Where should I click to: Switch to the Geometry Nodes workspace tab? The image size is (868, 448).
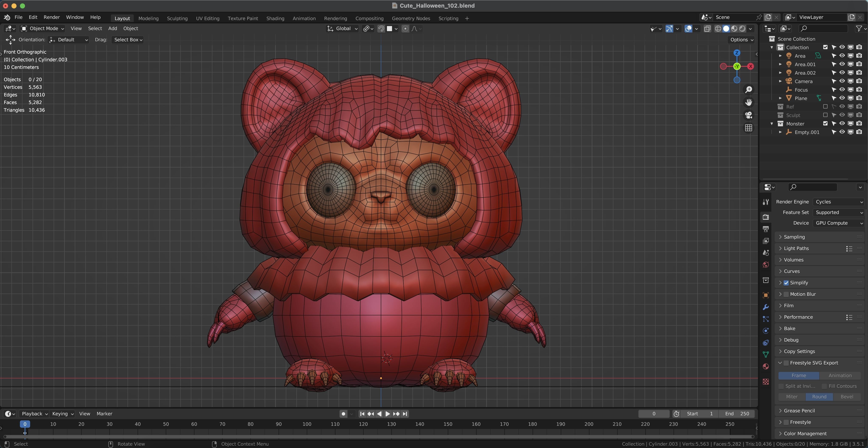tap(411, 18)
